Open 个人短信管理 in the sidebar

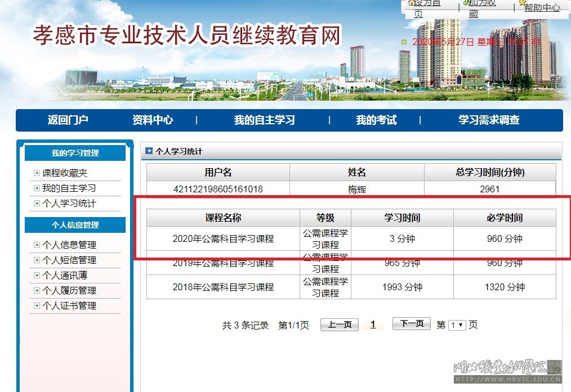pos(69,260)
